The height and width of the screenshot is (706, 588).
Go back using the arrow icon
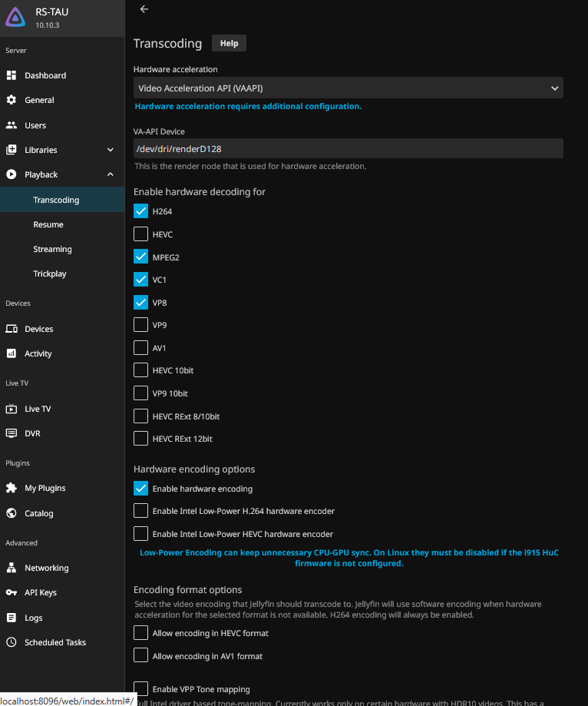coord(144,9)
